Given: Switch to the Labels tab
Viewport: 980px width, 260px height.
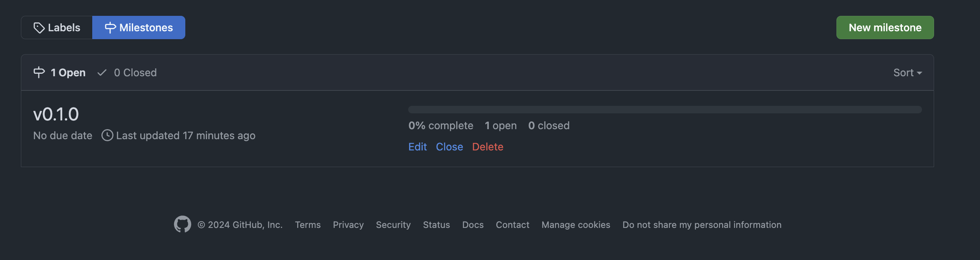Looking at the screenshot, I should pyautogui.click(x=57, y=27).
